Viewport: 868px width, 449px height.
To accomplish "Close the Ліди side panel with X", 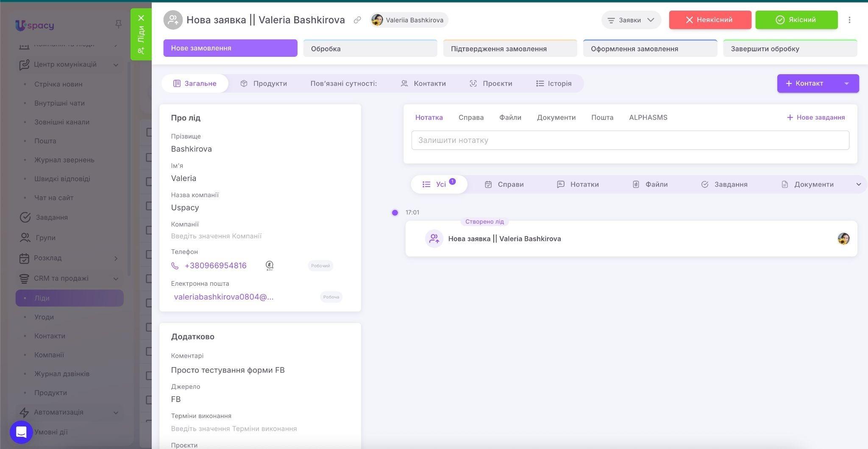I will tap(141, 18).
